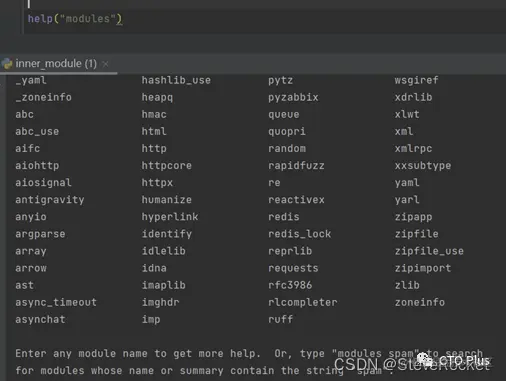Click the requests module in output
Image resolution: width=506 pixels, height=381 pixels.
point(293,268)
